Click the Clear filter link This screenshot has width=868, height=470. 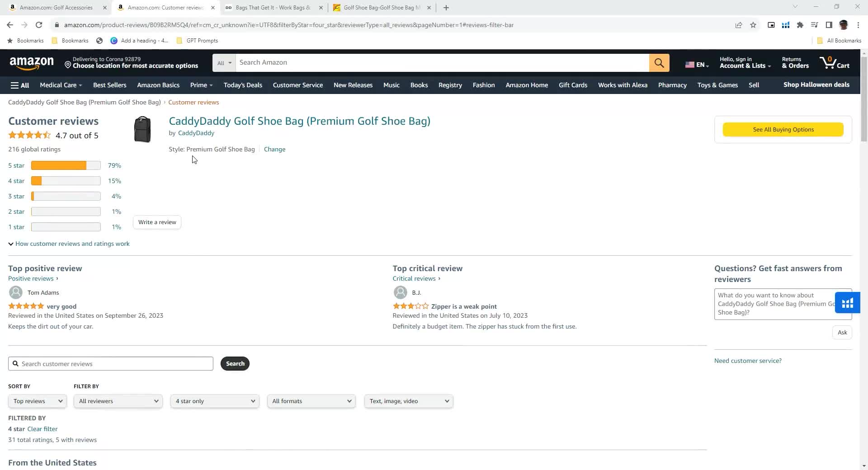click(42, 429)
